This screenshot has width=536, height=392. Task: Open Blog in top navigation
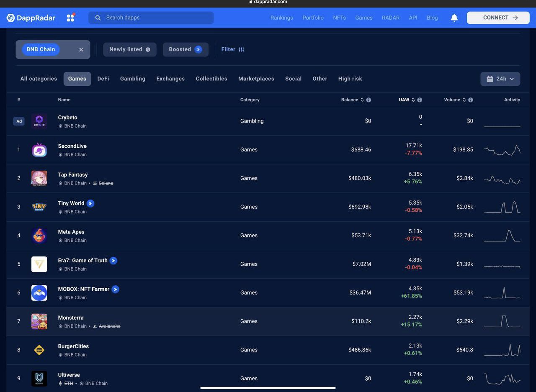(432, 18)
